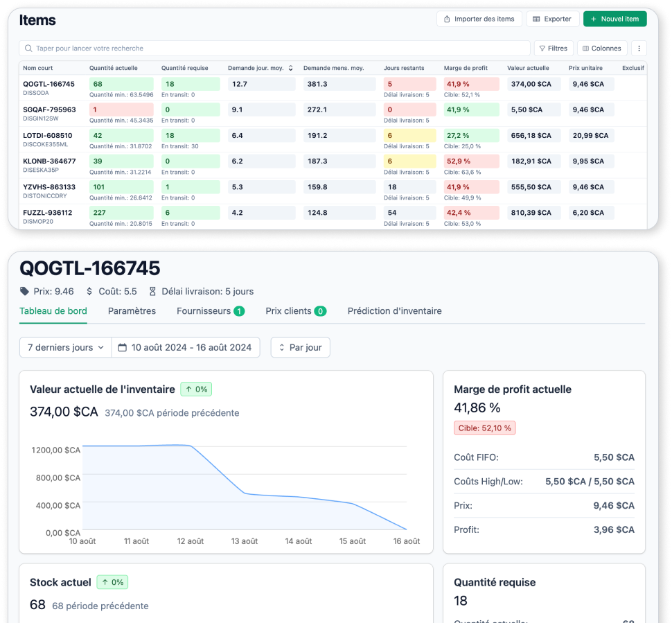
Task: Click the plus icon on Nouvel item
Action: pyautogui.click(x=594, y=19)
